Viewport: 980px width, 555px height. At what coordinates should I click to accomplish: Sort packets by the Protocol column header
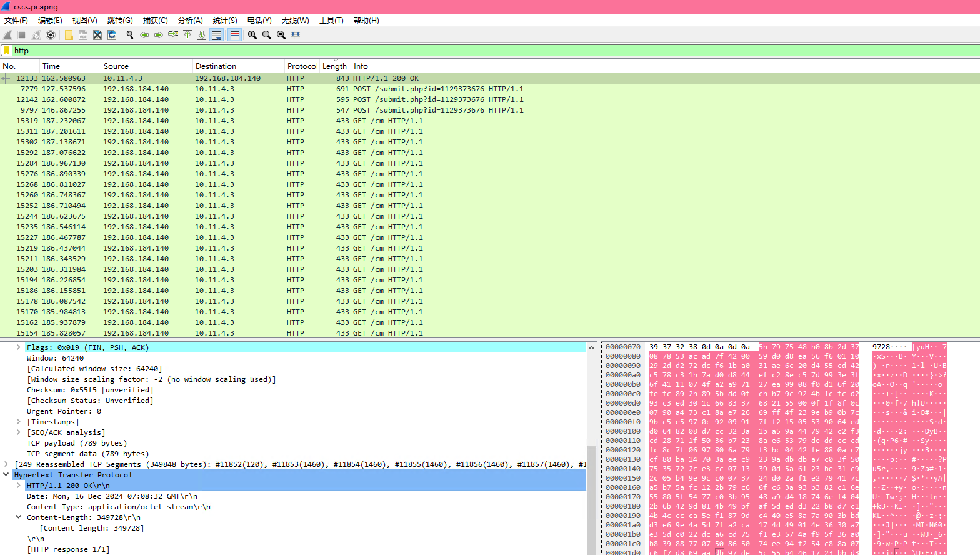click(302, 66)
